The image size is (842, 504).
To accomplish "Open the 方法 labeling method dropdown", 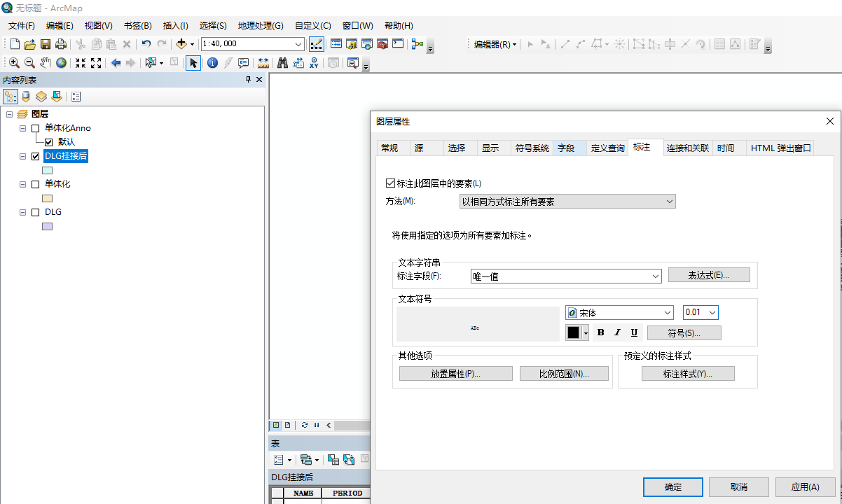I will point(670,202).
